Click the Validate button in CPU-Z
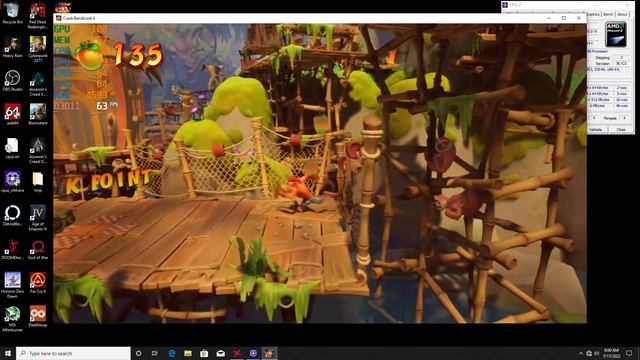This screenshot has width=640, height=360. [x=596, y=129]
